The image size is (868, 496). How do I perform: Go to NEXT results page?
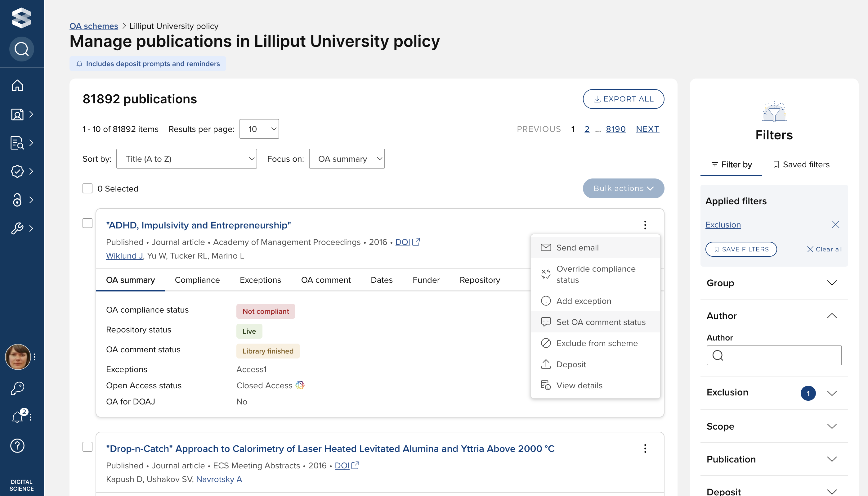(x=647, y=129)
